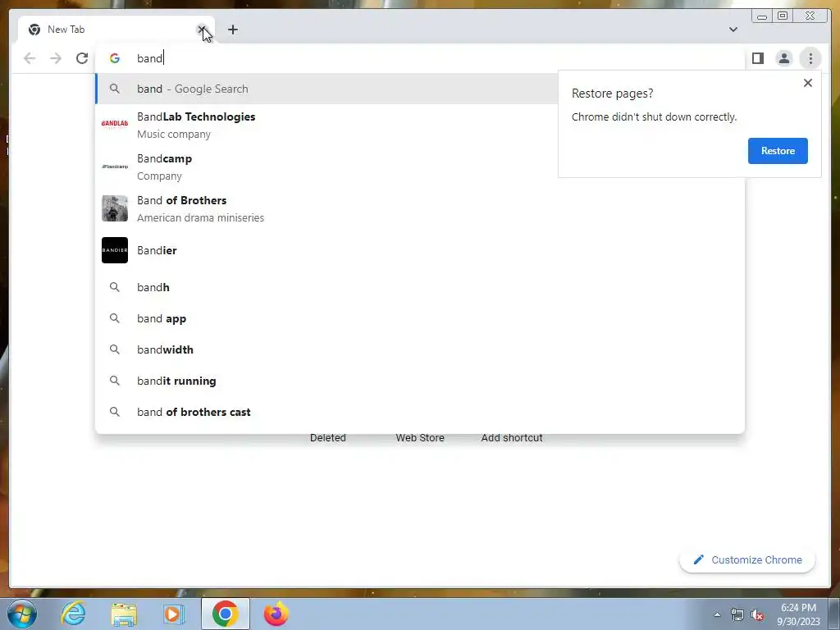Click the Google G icon in omnibox

[x=115, y=58]
